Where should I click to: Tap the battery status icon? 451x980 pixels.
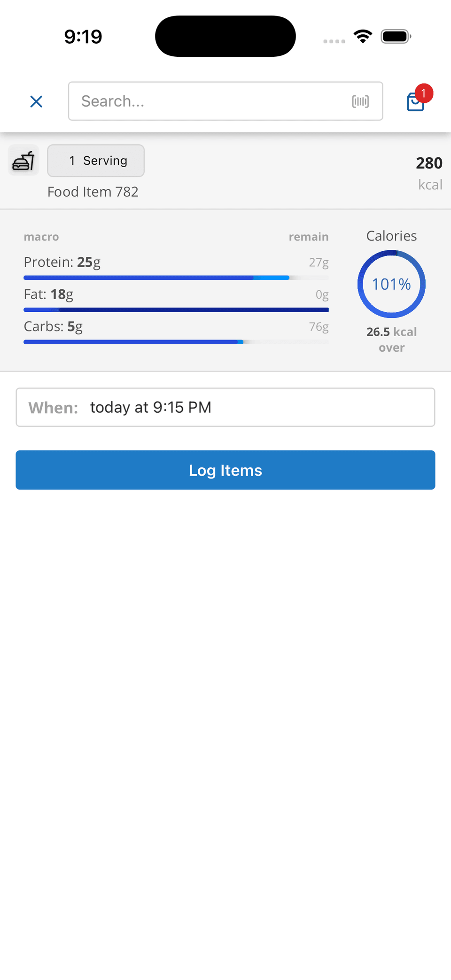(x=396, y=36)
